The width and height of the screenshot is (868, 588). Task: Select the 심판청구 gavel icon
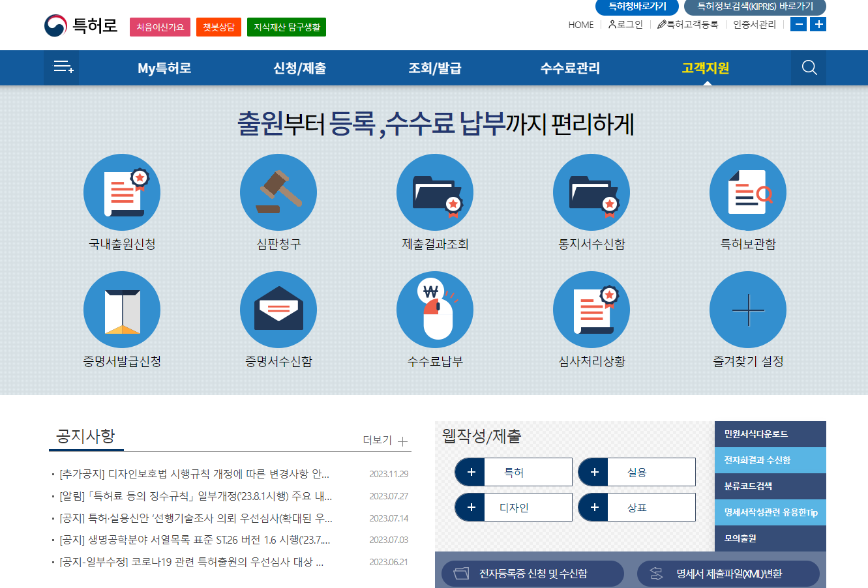(278, 192)
